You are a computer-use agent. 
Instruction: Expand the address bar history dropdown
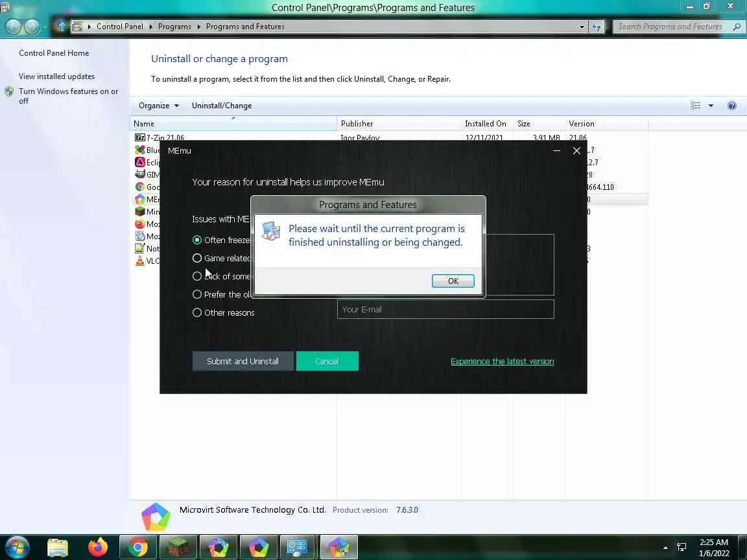click(x=582, y=27)
